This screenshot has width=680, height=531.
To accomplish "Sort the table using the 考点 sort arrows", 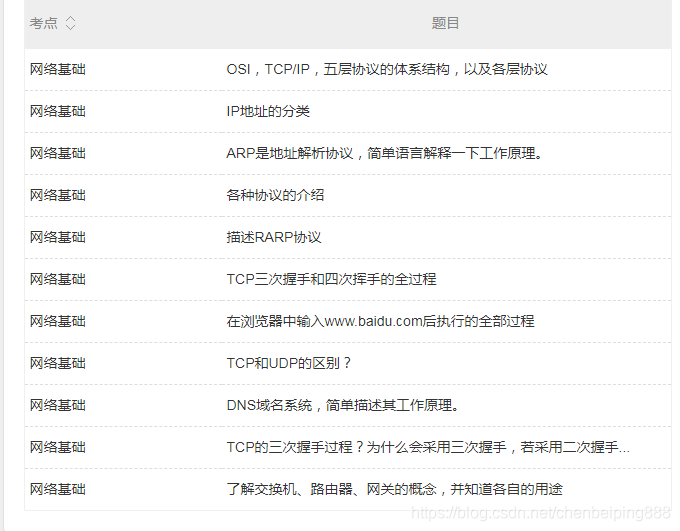I will [x=70, y=23].
